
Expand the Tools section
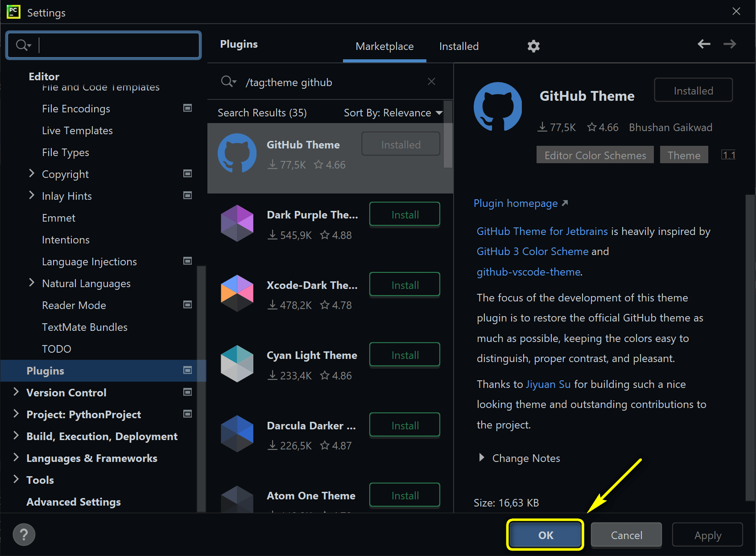click(x=16, y=479)
